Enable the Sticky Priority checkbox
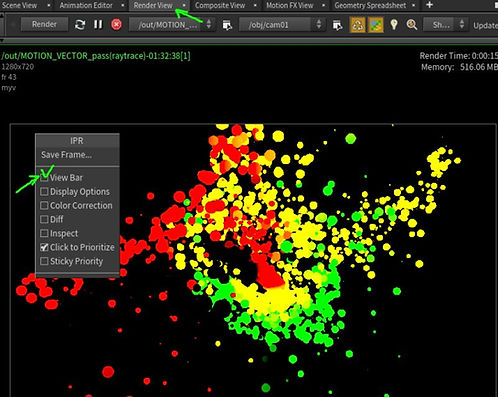Viewport: 498px width, 397px height. (44, 261)
